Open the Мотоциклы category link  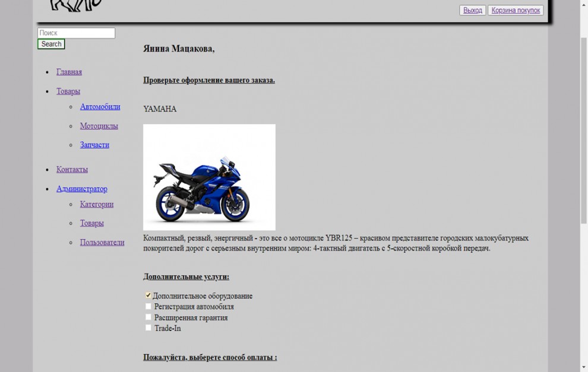tap(99, 126)
